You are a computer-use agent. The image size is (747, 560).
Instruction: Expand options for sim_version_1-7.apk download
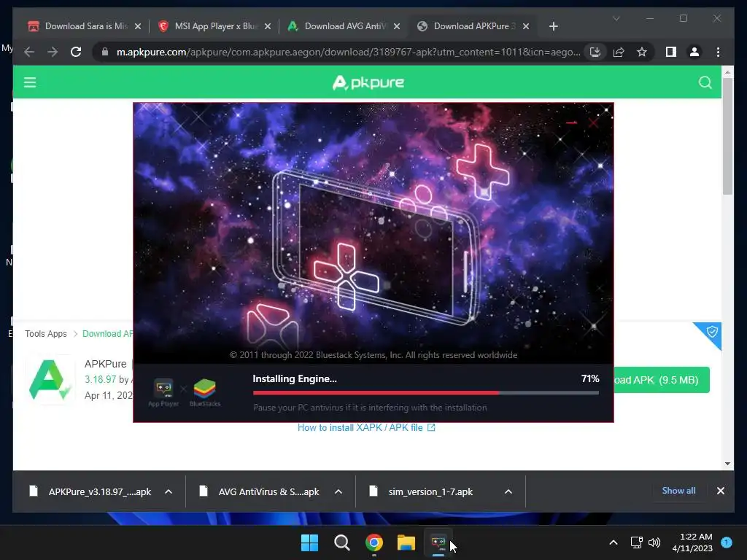(x=508, y=491)
